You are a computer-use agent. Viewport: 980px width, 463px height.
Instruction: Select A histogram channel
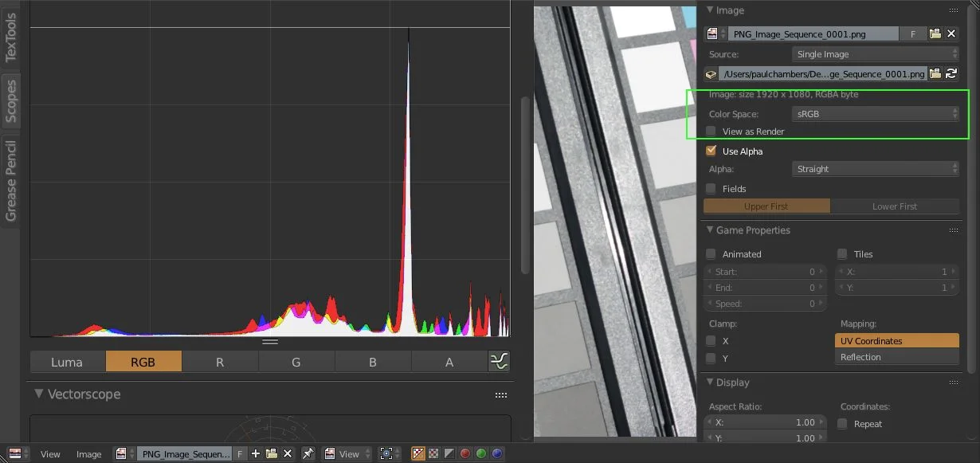coord(449,362)
